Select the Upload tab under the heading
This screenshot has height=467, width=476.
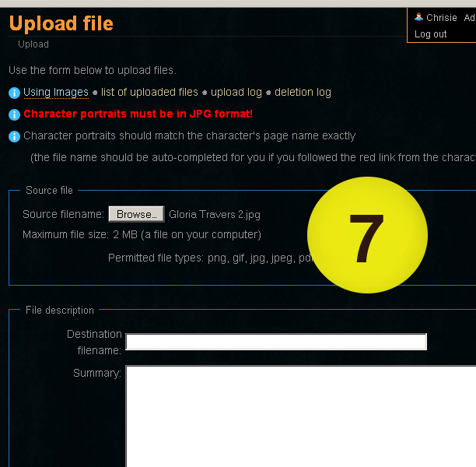pyautogui.click(x=33, y=44)
